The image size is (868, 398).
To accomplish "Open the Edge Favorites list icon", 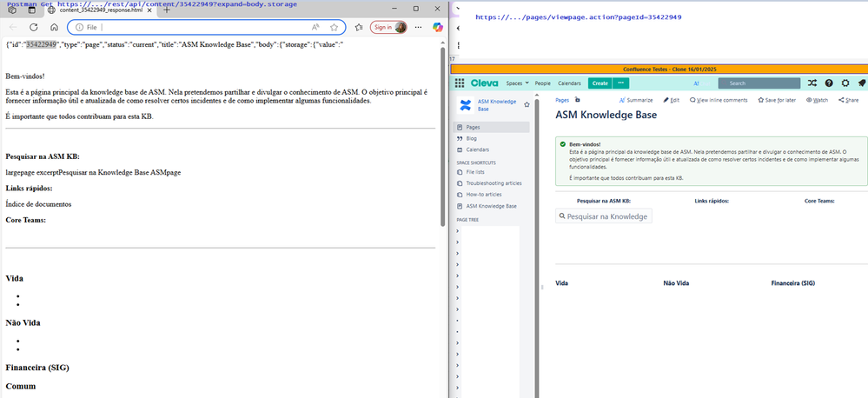I will [x=359, y=27].
